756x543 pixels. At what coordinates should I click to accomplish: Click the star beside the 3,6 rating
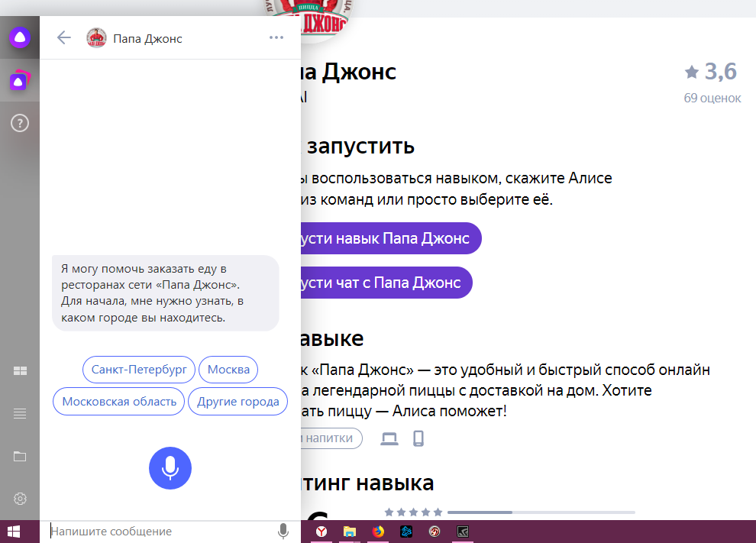(x=691, y=72)
